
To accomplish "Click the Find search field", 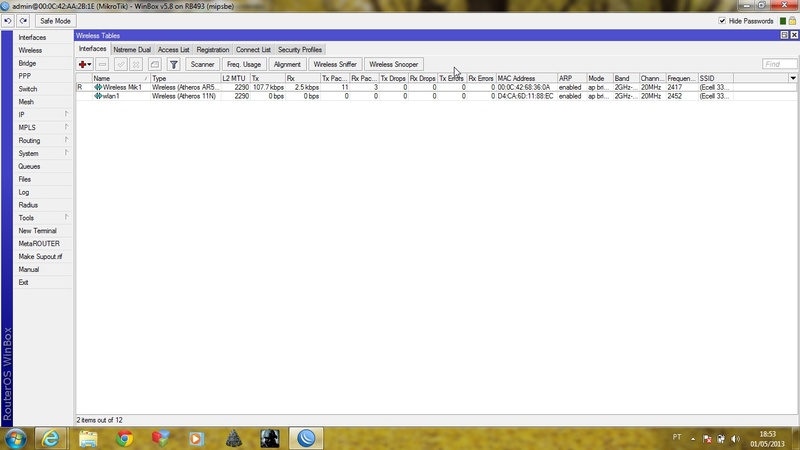I will coord(779,64).
